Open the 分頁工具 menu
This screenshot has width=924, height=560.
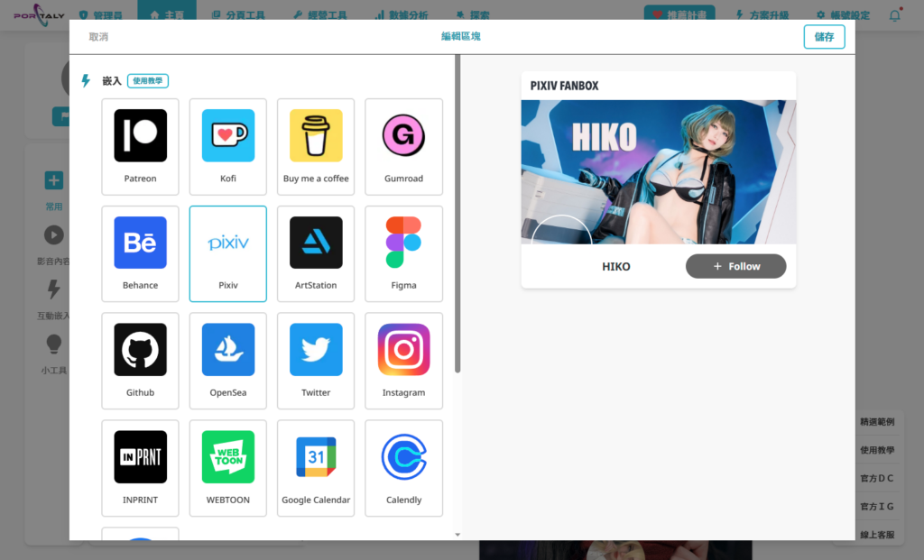tap(238, 14)
